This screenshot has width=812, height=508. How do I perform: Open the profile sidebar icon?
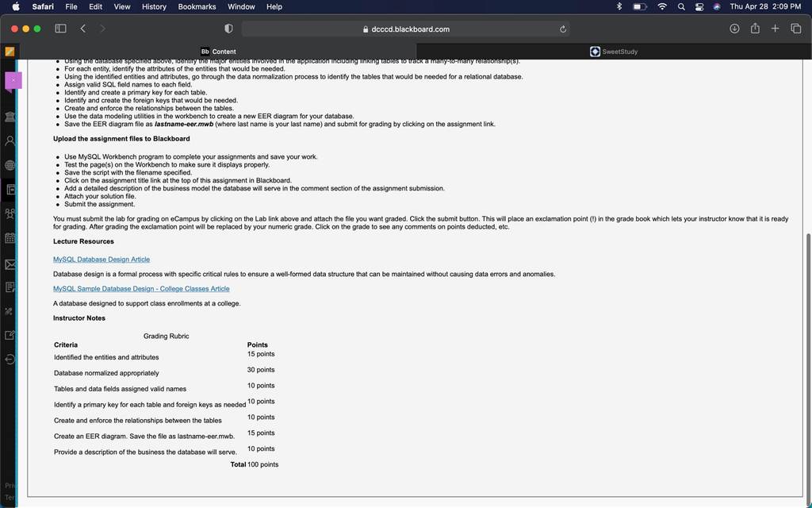10,140
